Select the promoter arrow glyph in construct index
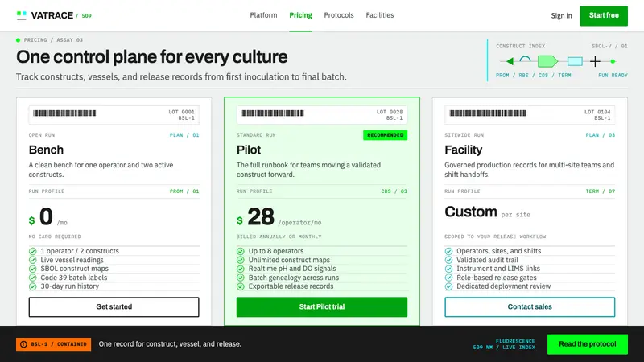The image size is (644, 362). tap(510, 61)
